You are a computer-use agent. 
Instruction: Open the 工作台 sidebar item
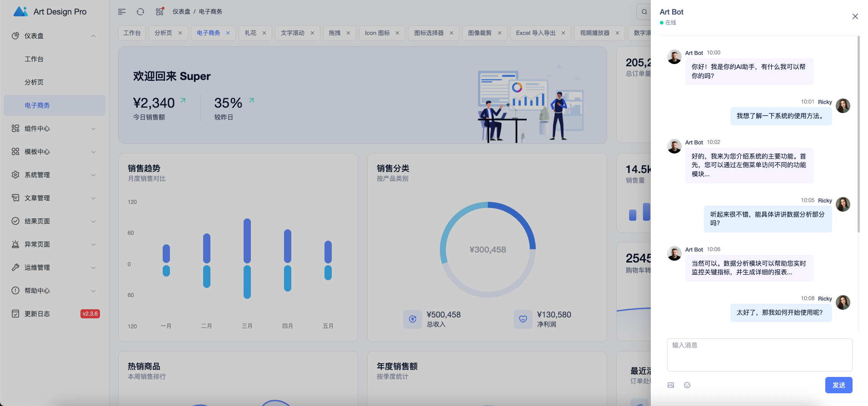tap(55, 59)
